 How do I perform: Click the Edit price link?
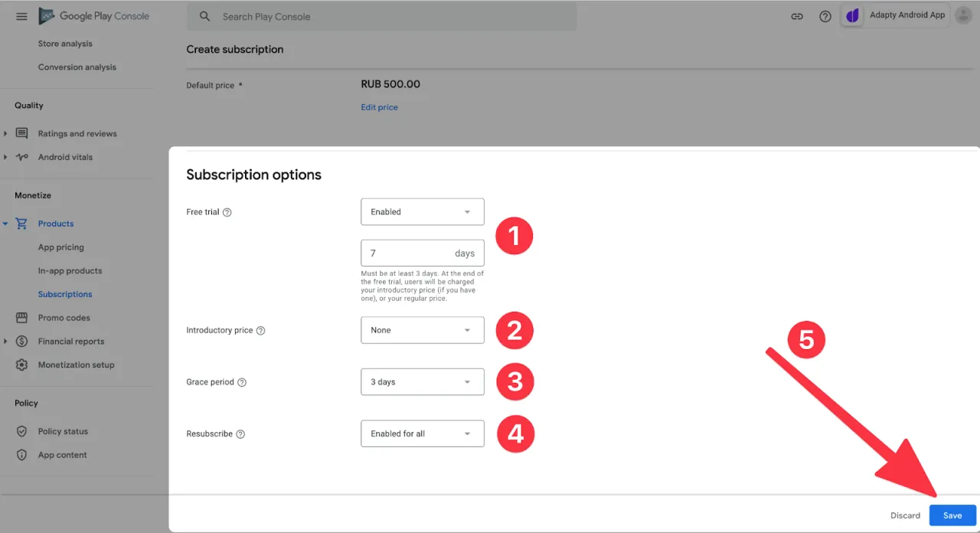click(379, 107)
